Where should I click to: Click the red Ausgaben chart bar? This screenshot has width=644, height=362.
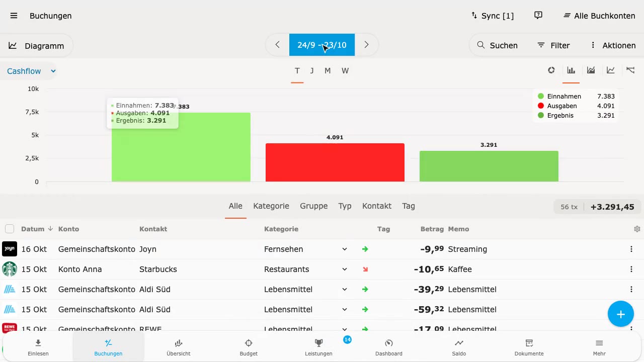[335, 162]
